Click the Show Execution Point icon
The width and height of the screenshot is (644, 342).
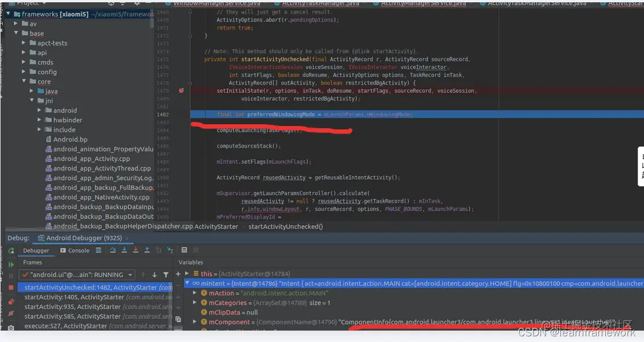tap(99, 250)
